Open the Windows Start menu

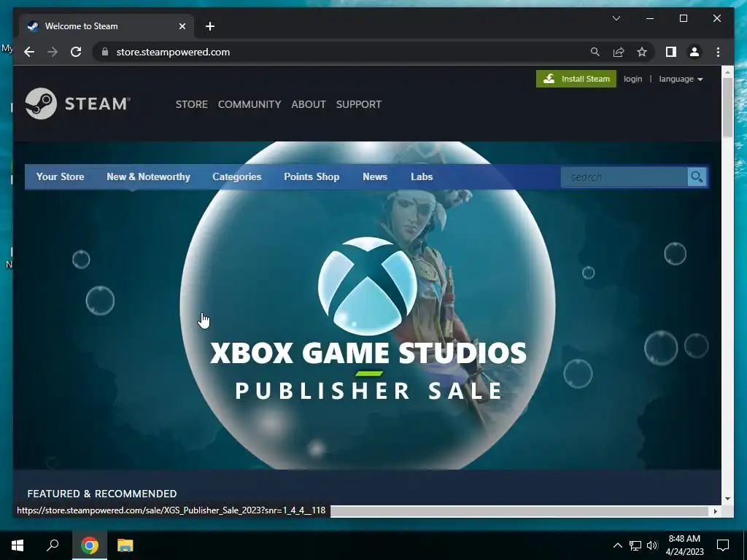tap(18, 545)
